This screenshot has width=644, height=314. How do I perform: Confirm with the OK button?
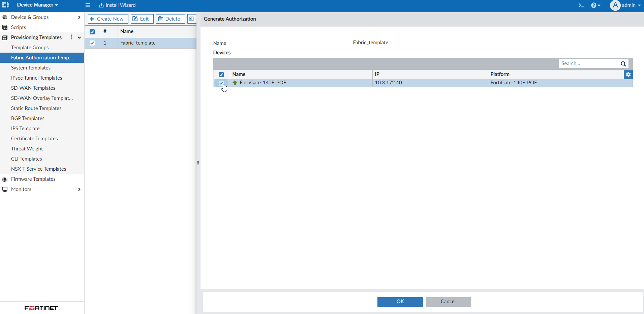(400, 302)
